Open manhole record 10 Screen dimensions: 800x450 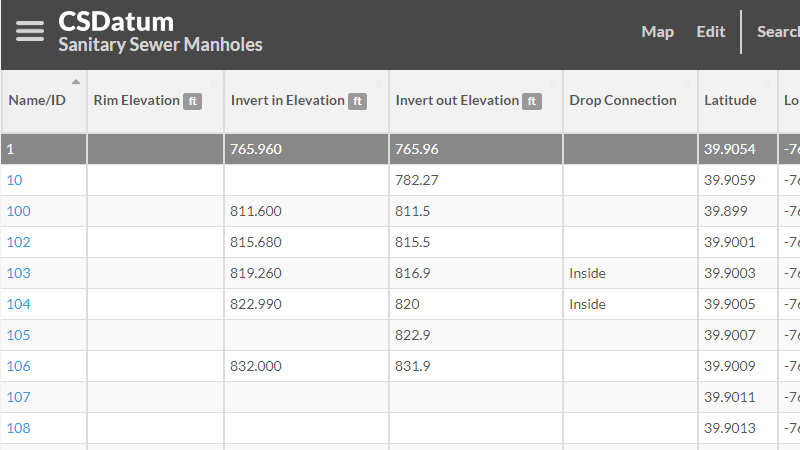tap(15, 181)
